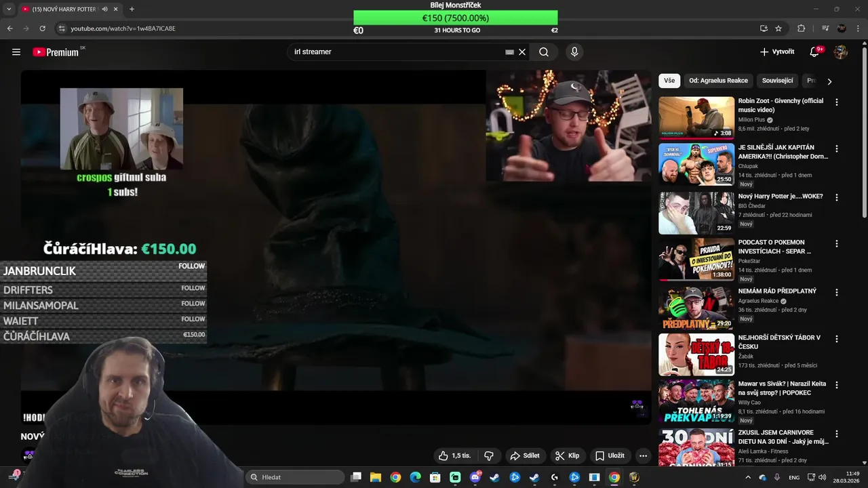Clear the search box text with X
The width and height of the screenshot is (868, 488).
(522, 52)
